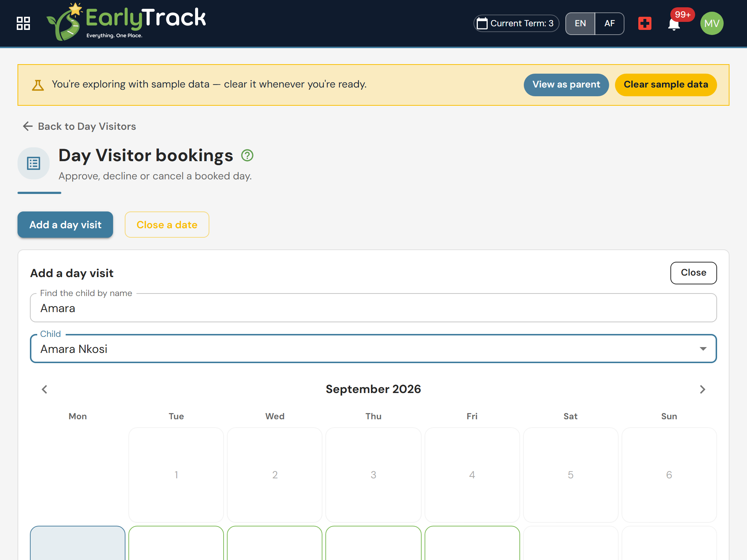Click Close a date button
This screenshot has height=560, width=747.
(167, 225)
